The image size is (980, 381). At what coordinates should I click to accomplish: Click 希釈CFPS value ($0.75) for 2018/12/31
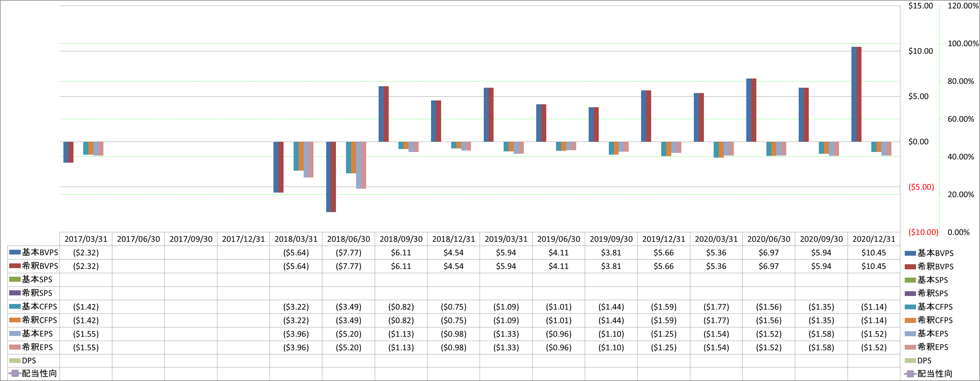tap(454, 321)
